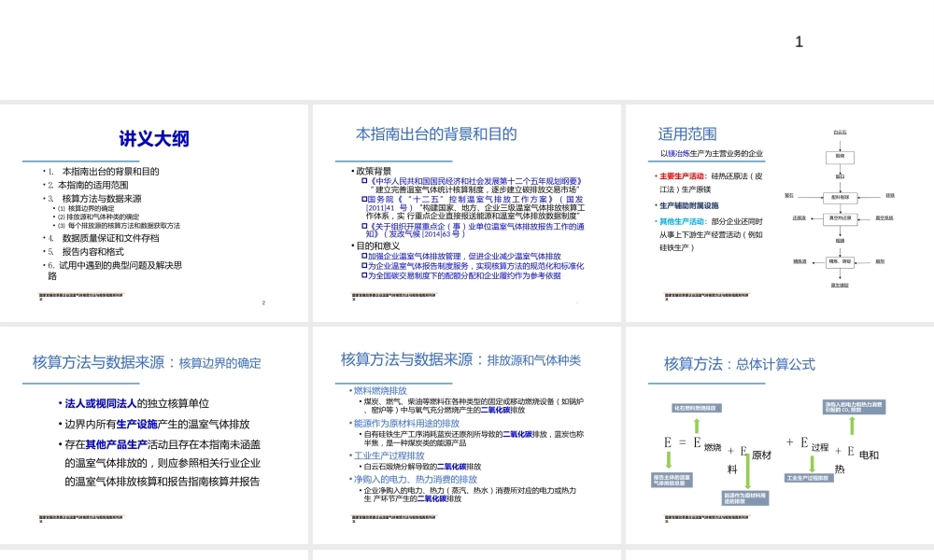Click the 法人或视同法人的独立核算单位 bullet
Screen dimensions: 934x560
click(x=136, y=403)
